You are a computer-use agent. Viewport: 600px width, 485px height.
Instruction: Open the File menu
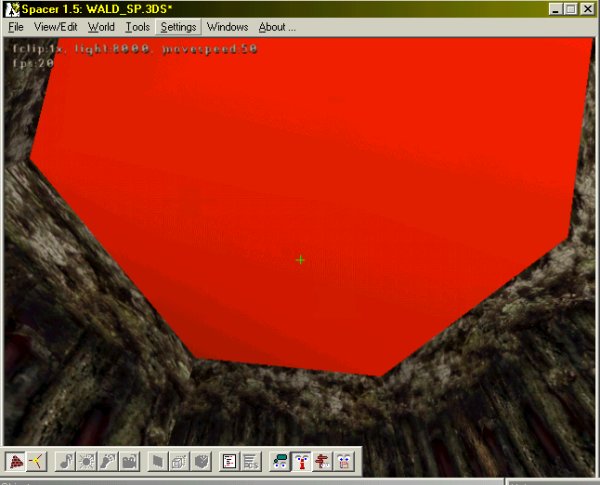click(x=16, y=27)
